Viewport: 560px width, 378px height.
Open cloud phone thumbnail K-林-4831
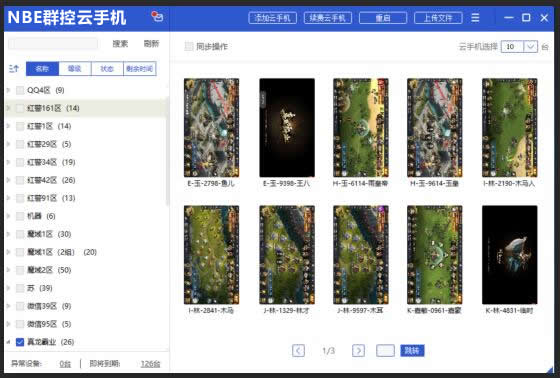[509, 255]
